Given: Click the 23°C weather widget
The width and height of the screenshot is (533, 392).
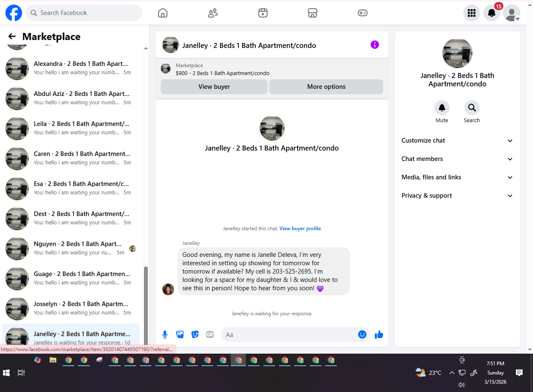Looking at the screenshot, I should tap(429, 373).
